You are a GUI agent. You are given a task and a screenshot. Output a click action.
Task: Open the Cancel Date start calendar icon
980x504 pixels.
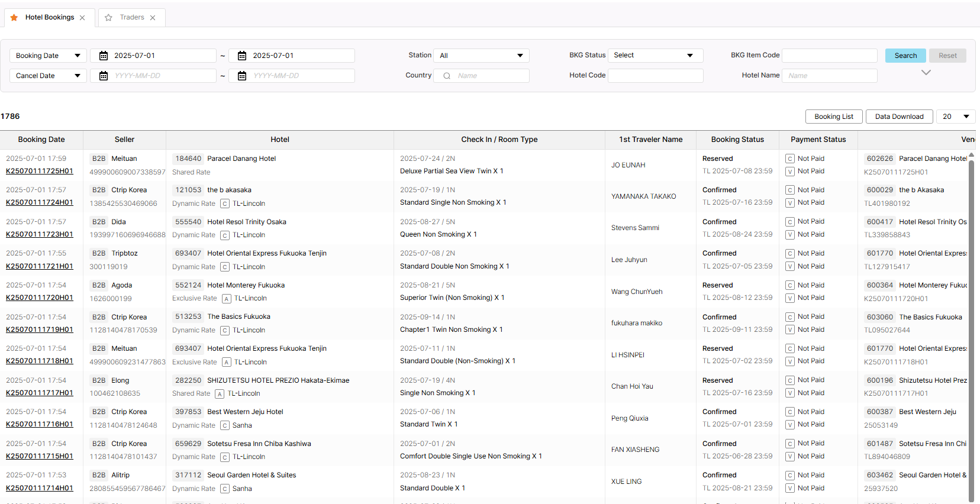click(x=104, y=76)
